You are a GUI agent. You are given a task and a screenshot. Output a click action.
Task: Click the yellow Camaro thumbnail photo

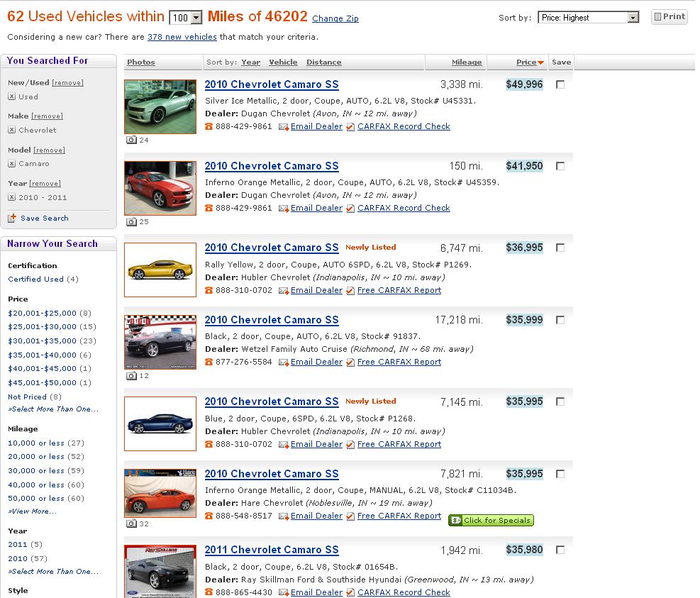coord(160,270)
